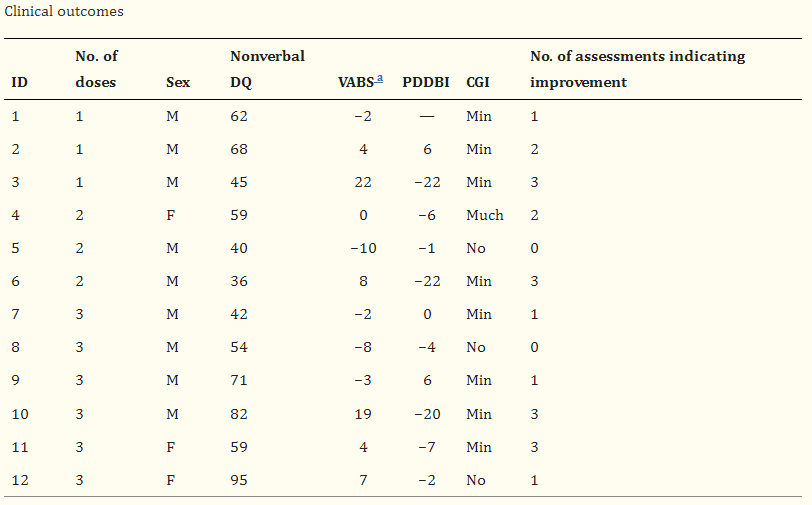Click the "No. of assessments indicating improvement" header
Screen dimensions: 812x505
(637, 69)
